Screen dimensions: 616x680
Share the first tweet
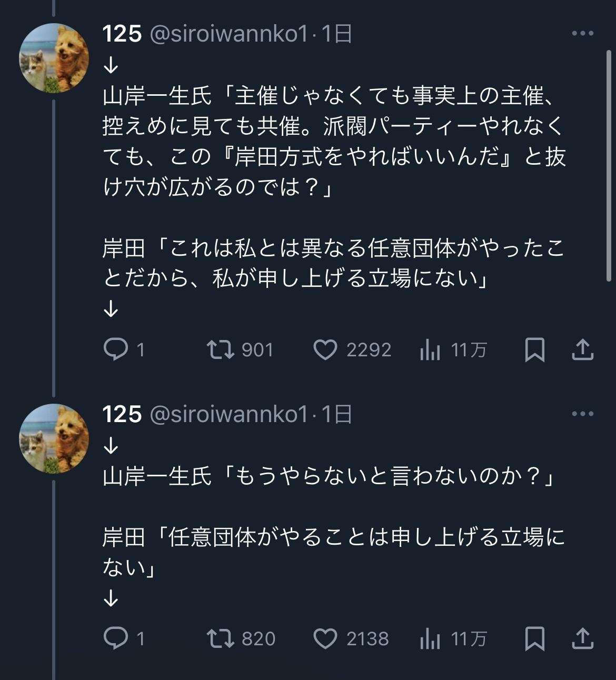(582, 349)
